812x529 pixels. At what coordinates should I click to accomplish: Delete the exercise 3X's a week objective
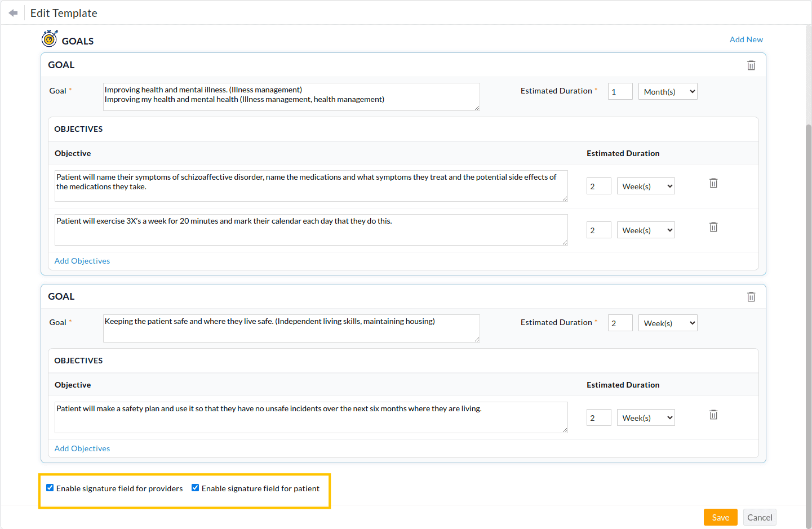713,226
